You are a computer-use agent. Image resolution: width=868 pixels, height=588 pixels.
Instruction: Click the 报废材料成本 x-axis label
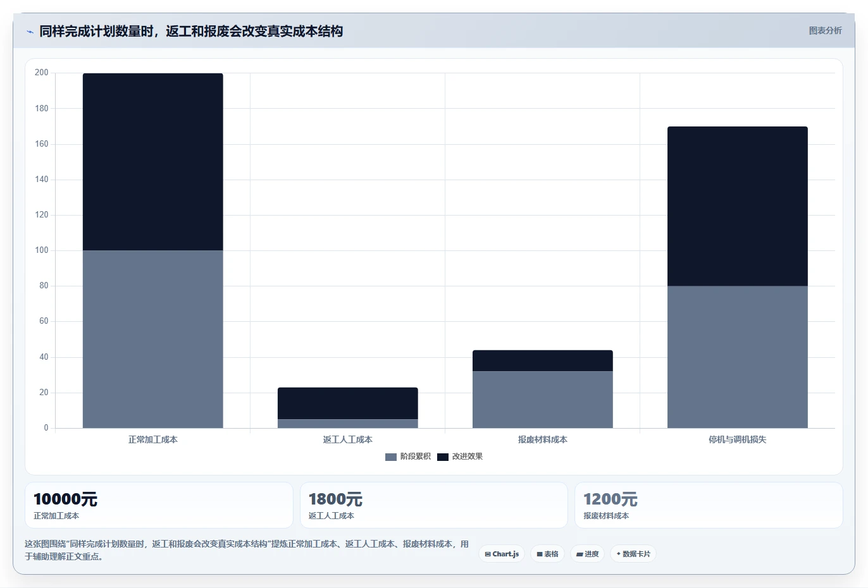[543, 439]
